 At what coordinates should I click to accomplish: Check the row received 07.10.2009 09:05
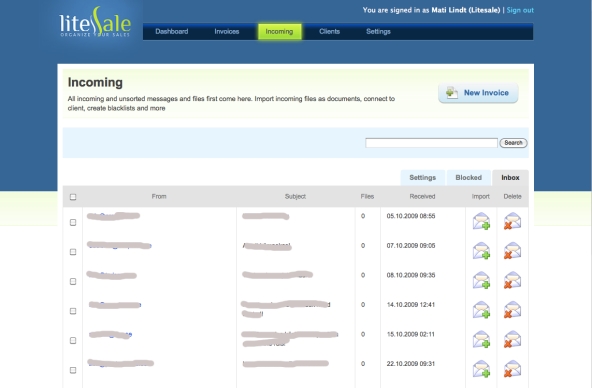tap(73, 252)
